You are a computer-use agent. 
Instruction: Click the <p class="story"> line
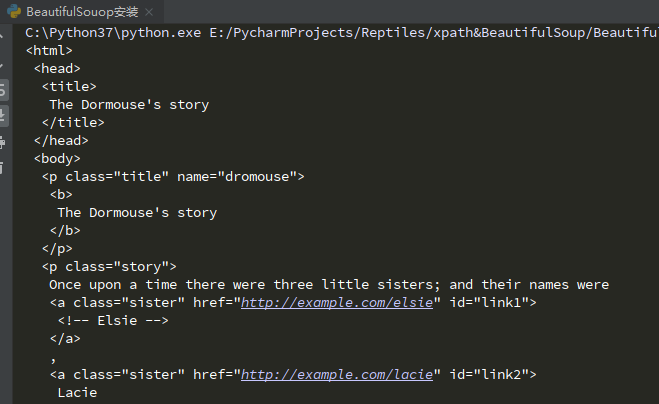[108, 267]
